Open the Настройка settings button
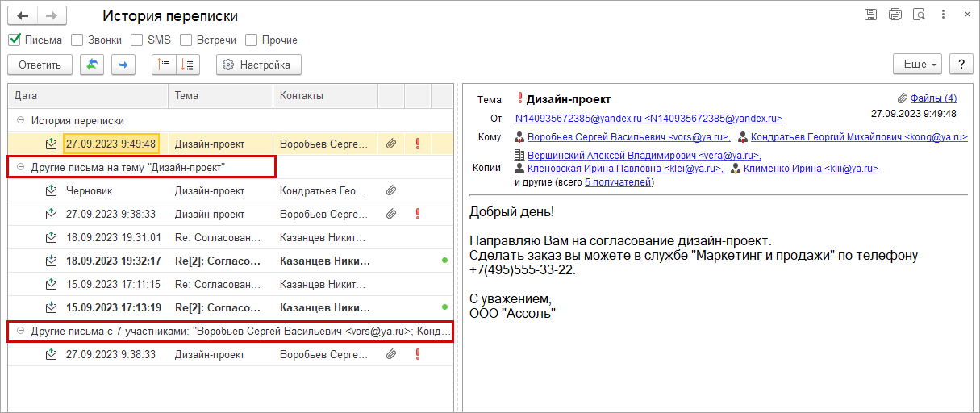 click(258, 65)
